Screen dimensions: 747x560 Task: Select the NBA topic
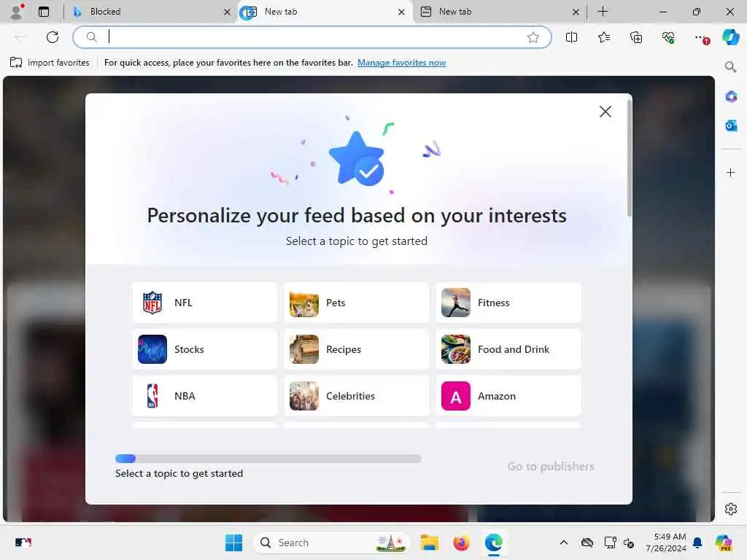coord(205,396)
